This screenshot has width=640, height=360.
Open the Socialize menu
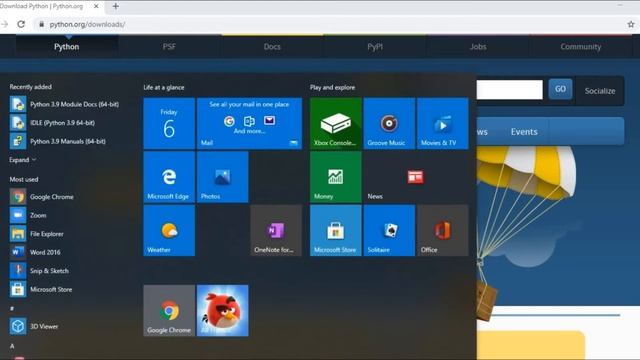[x=600, y=91]
